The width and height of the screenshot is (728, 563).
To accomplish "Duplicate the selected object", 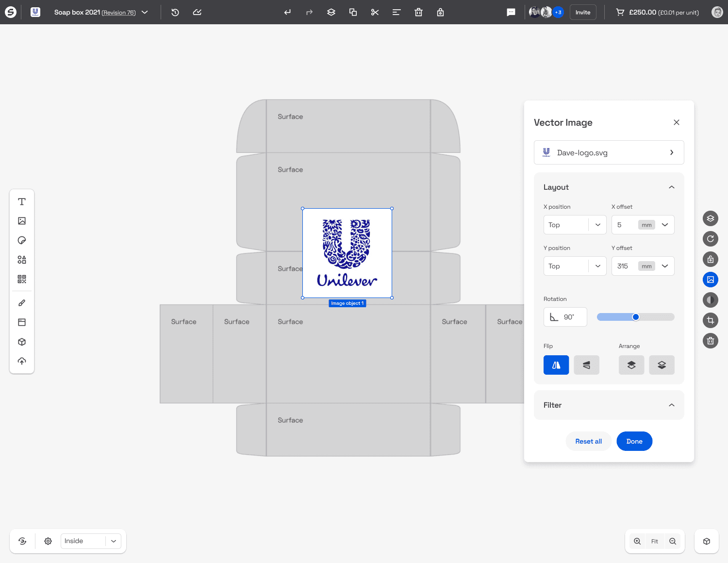I will [353, 12].
